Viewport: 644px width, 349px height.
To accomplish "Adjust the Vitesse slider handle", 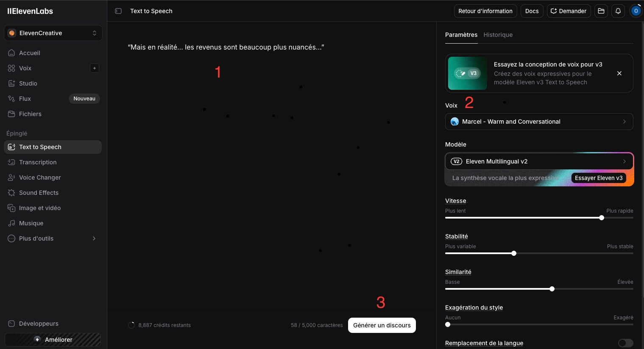I will pos(602,218).
